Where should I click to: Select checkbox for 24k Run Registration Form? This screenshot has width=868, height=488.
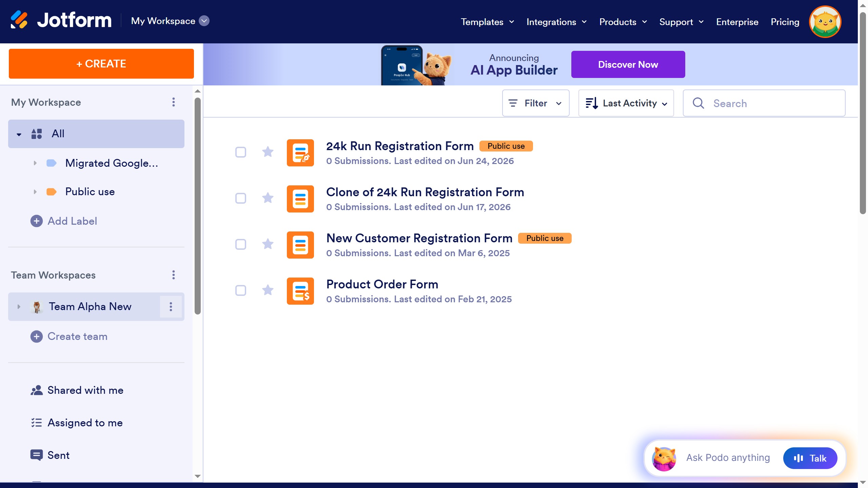click(x=241, y=152)
